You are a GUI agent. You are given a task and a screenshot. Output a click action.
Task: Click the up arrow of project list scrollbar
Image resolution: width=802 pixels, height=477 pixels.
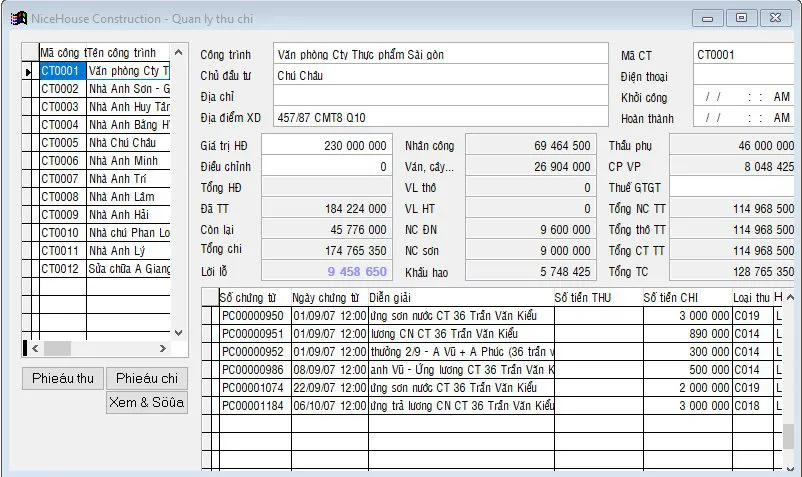pyautogui.click(x=178, y=52)
